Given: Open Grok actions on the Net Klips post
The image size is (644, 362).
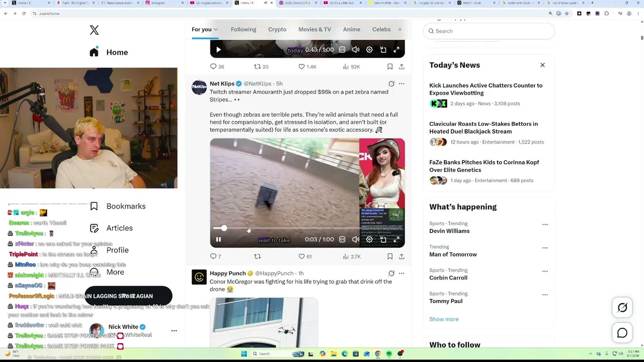Looking at the screenshot, I should coord(391,83).
